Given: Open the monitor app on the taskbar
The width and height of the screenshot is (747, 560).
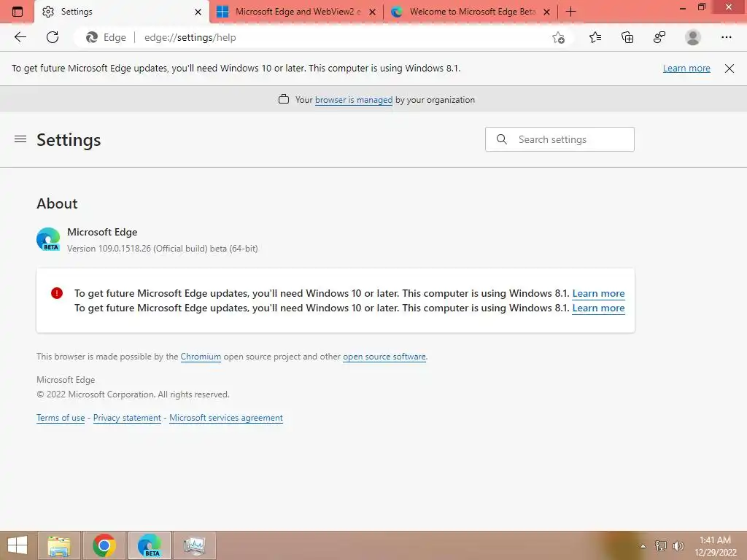Looking at the screenshot, I should point(194,545).
